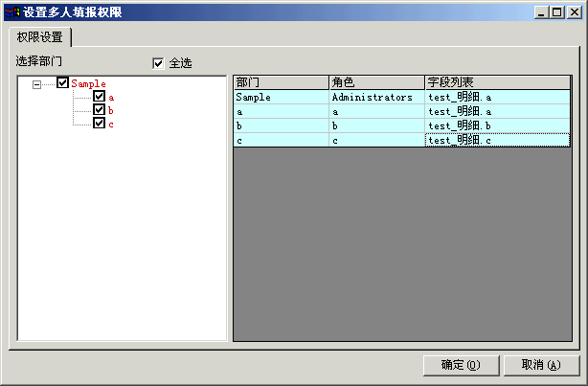Close the 设置多人填报权限 dialog
Viewport: 588px width, 386px height.
click(x=575, y=12)
